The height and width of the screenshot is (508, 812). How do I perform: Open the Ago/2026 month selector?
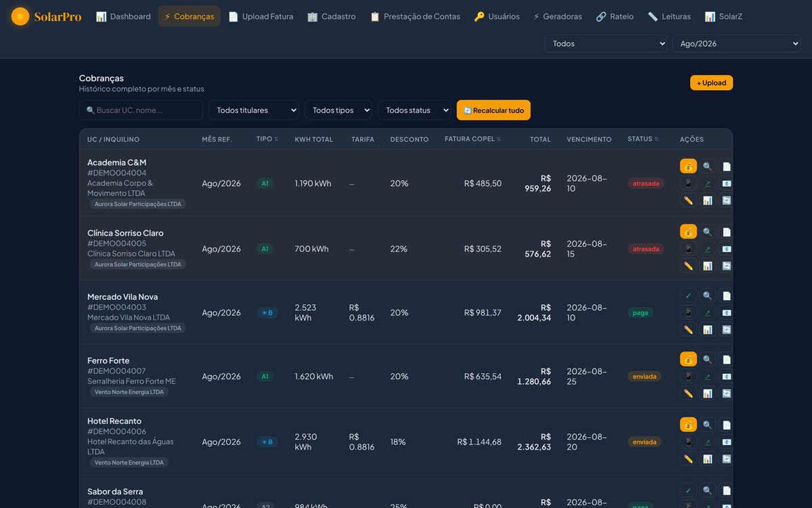[x=736, y=43]
